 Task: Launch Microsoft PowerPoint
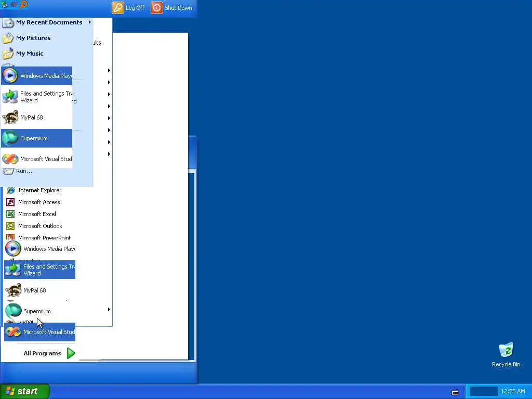click(x=38, y=237)
